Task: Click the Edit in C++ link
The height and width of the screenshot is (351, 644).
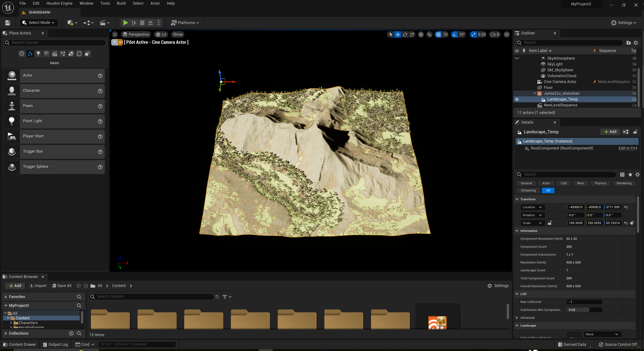Action: click(628, 148)
